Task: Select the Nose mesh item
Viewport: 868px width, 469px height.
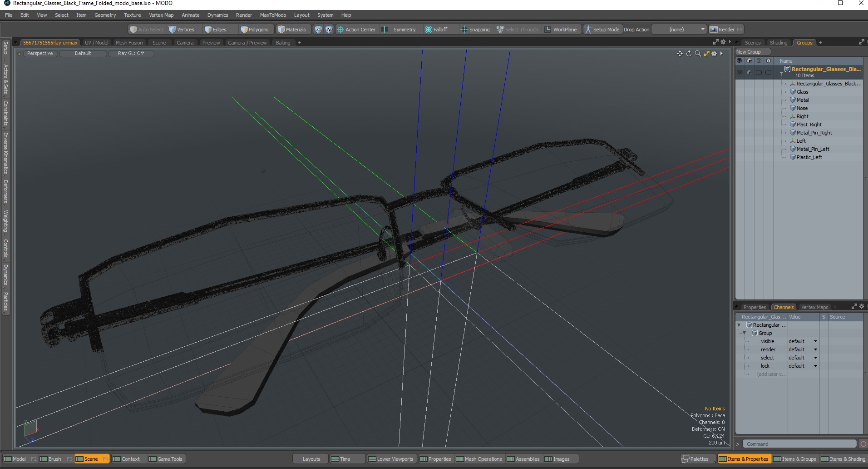Action: 802,108
